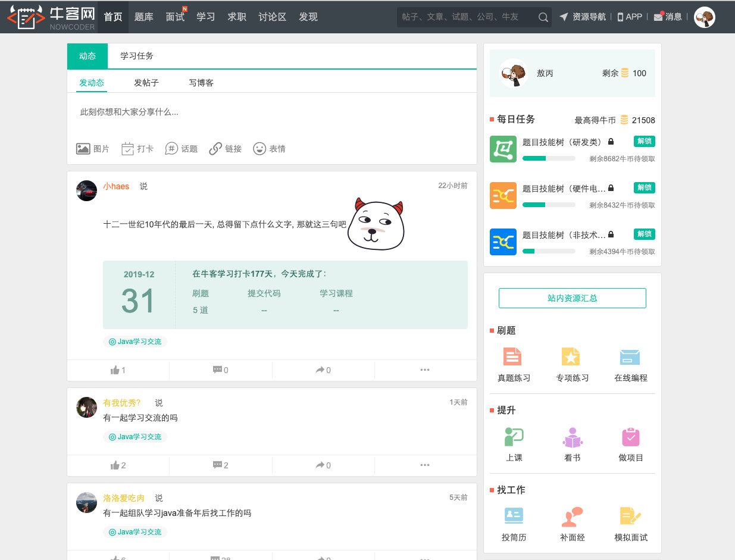This screenshot has height=560, width=735.
Task: Click the NowCoder logo in header
Action: [51, 17]
